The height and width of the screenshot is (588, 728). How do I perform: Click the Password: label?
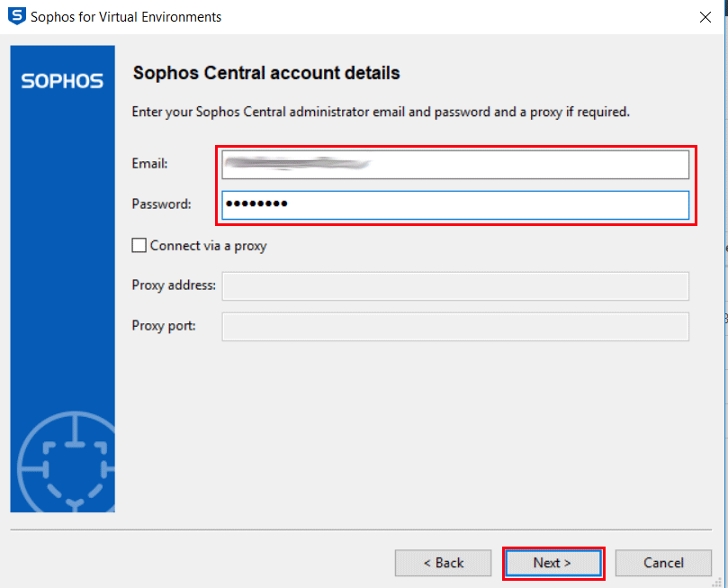click(161, 204)
